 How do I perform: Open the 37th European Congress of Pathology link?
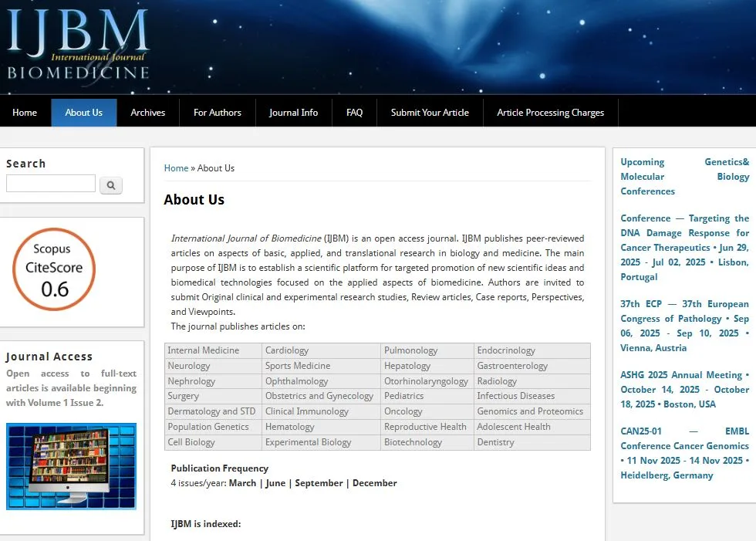[684, 326]
